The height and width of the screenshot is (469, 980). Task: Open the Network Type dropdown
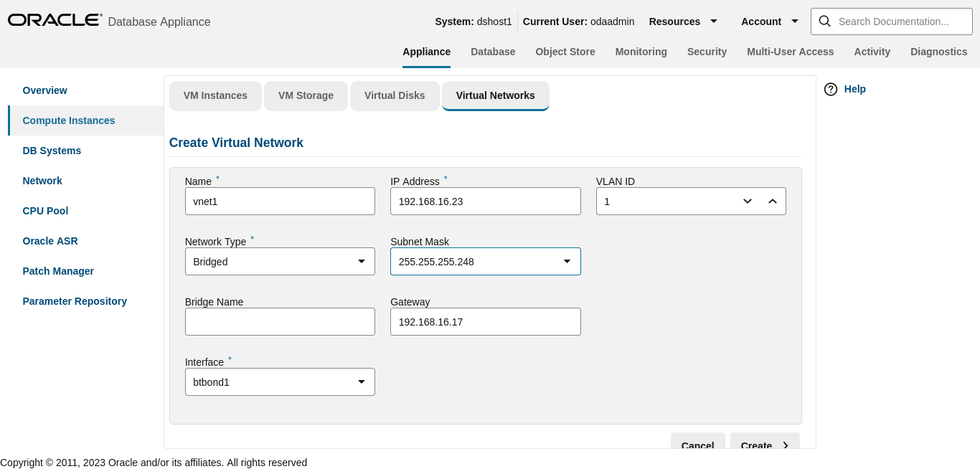(x=362, y=261)
